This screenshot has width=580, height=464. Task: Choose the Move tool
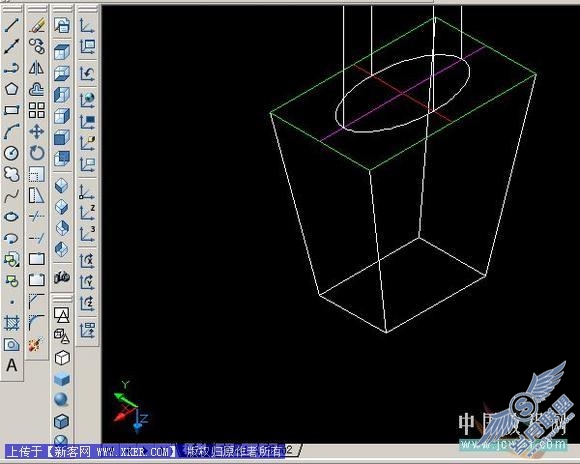point(37,131)
